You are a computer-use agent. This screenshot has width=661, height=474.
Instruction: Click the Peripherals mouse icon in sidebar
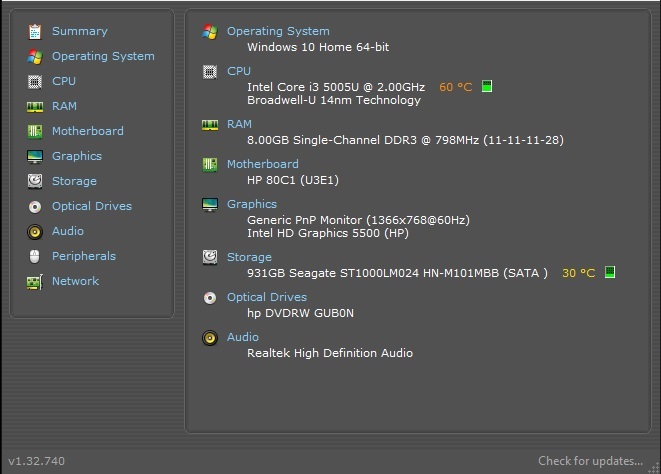tap(35, 256)
